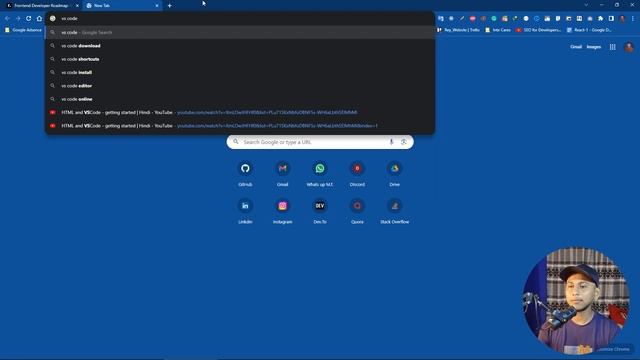Search by image with the Lens icon

coord(404,142)
